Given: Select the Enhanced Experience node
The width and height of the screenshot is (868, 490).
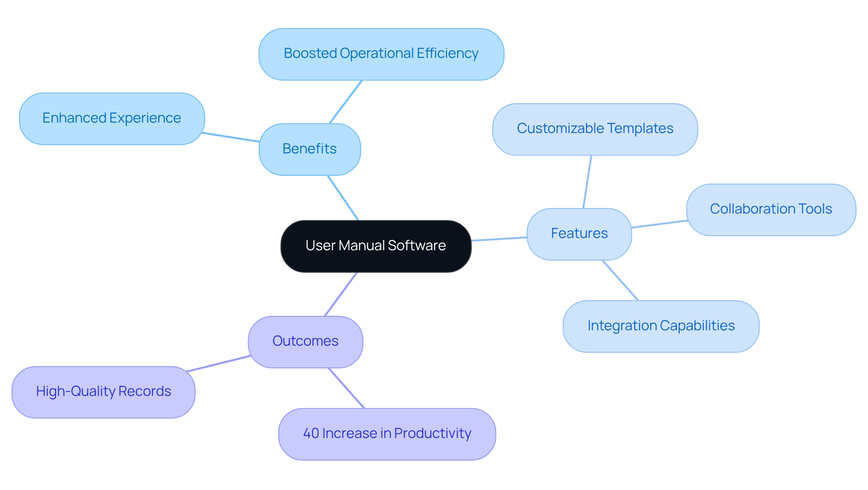Looking at the screenshot, I should pos(112,119).
